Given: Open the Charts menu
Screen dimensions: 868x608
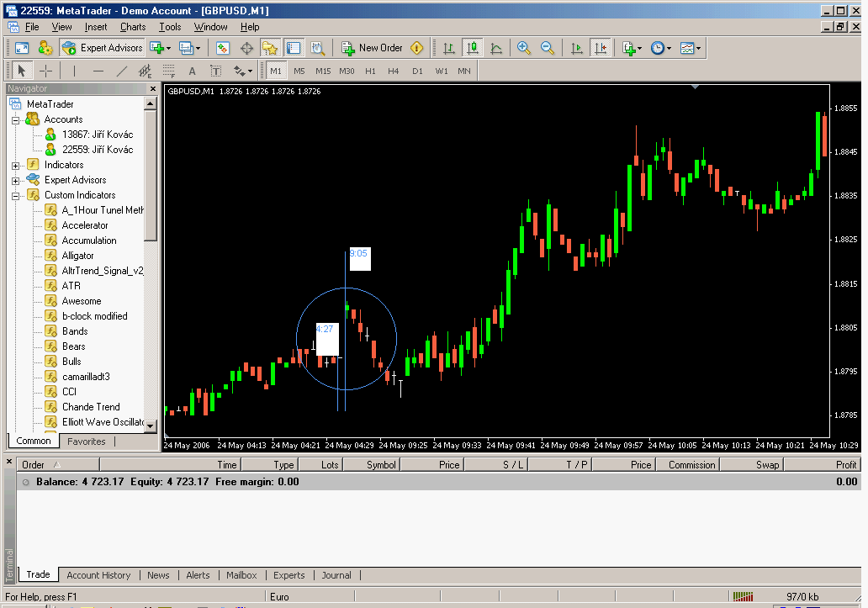Looking at the screenshot, I should tap(133, 27).
